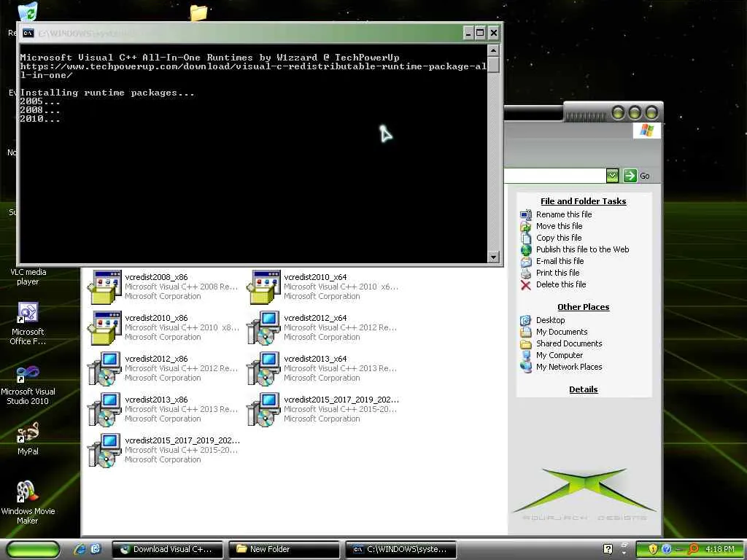747x560 pixels.
Task: Open My Computer in Other Places
Action: click(560, 355)
